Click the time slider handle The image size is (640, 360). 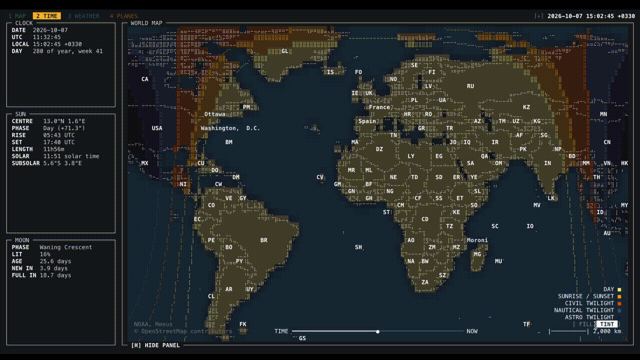pyautogui.click(x=378, y=331)
